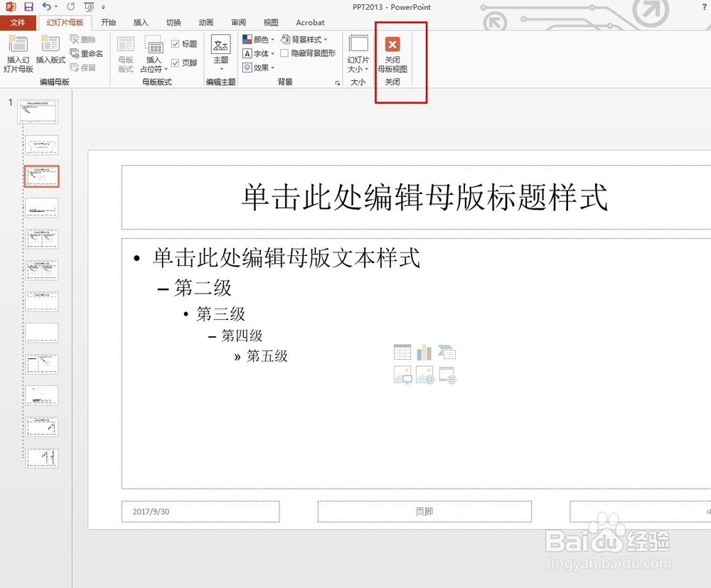
Task: Switch to the 切换 tab
Action: (x=173, y=22)
